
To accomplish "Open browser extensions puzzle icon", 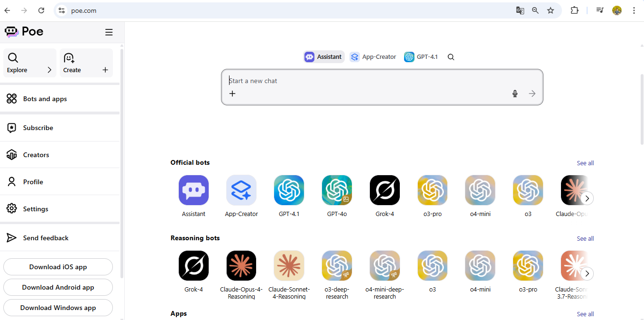I will (x=574, y=10).
